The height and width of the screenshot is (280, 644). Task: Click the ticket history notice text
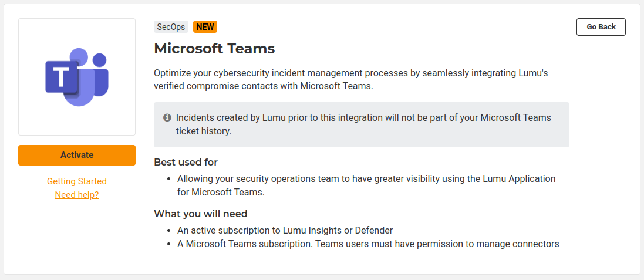point(363,124)
